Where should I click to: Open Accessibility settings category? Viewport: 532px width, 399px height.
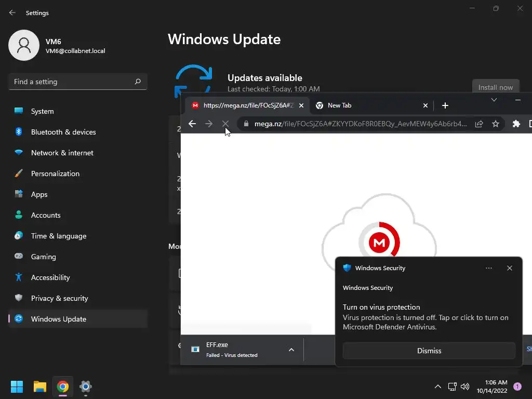click(78, 277)
